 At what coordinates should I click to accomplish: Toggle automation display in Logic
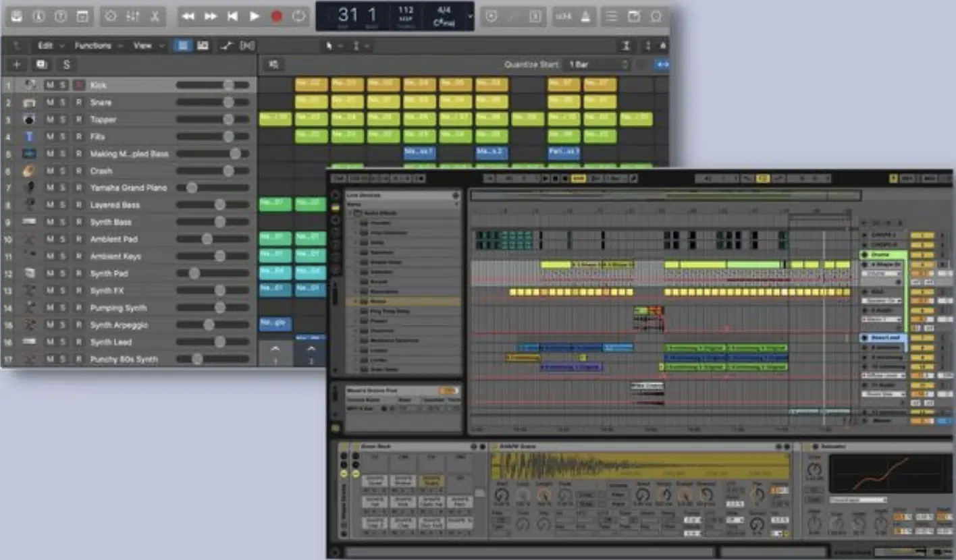pyautogui.click(x=227, y=46)
